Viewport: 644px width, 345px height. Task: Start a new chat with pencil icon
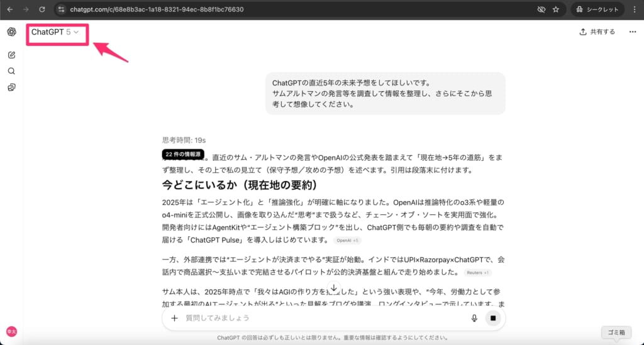11,55
